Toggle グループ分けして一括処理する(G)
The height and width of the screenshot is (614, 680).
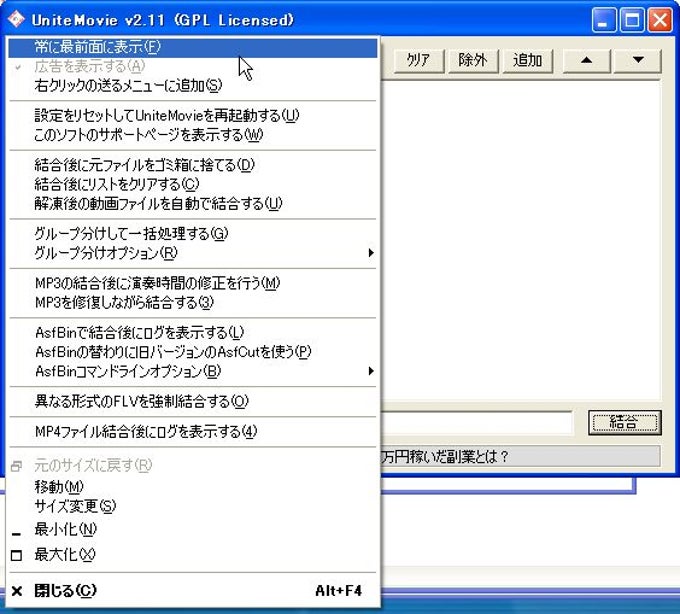[x=193, y=234]
